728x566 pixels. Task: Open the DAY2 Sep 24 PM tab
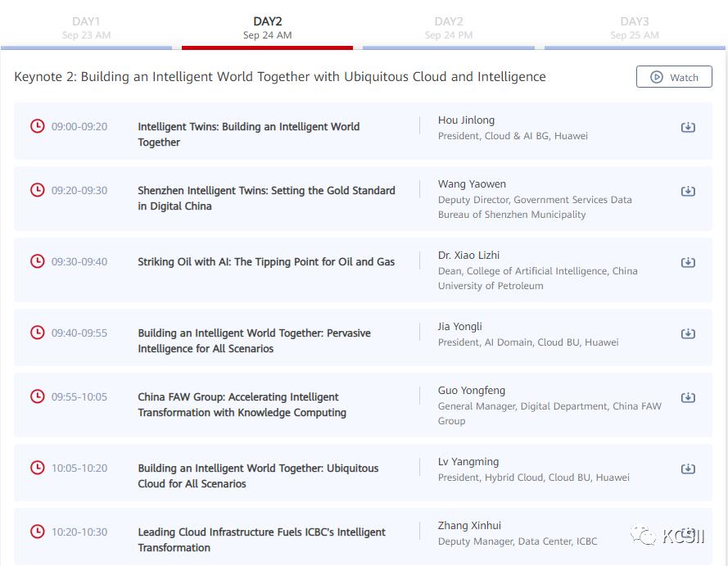pyautogui.click(x=449, y=28)
